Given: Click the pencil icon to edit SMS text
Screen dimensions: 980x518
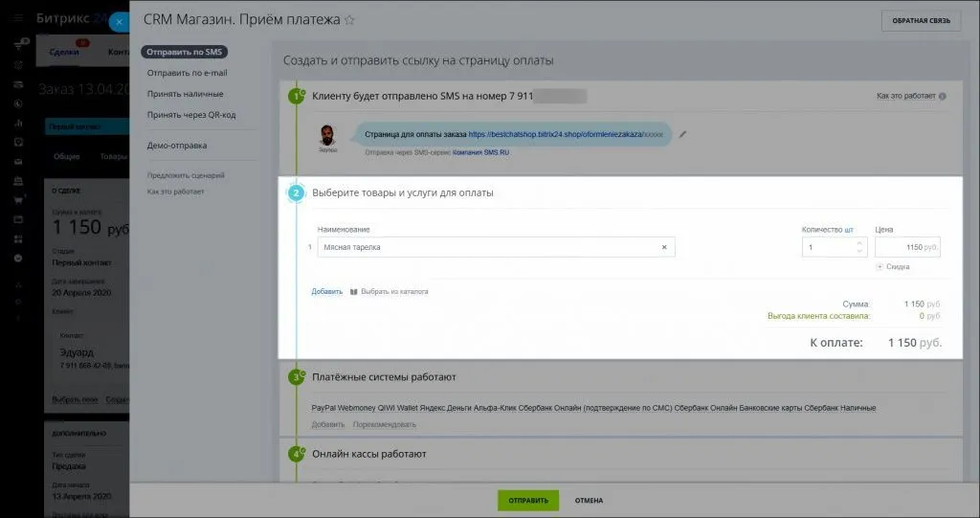Looking at the screenshot, I should pos(683,135).
